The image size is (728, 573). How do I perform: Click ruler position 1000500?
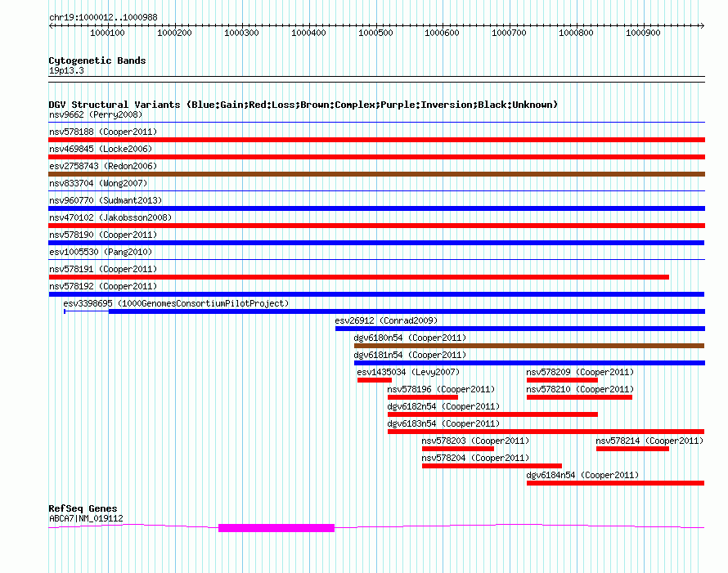[375, 33]
